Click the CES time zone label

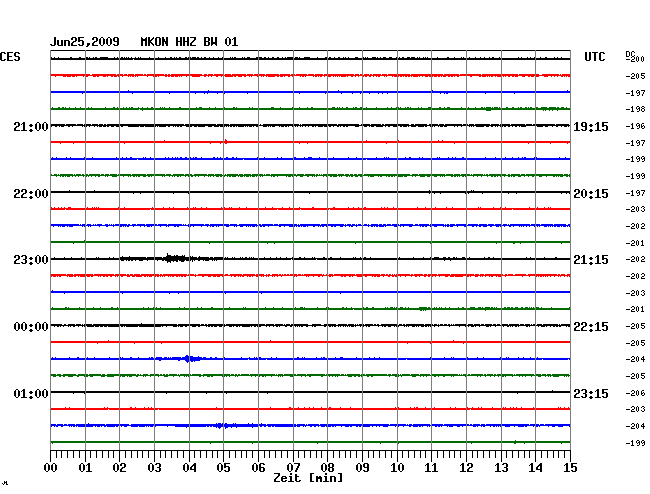pyautogui.click(x=10, y=57)
